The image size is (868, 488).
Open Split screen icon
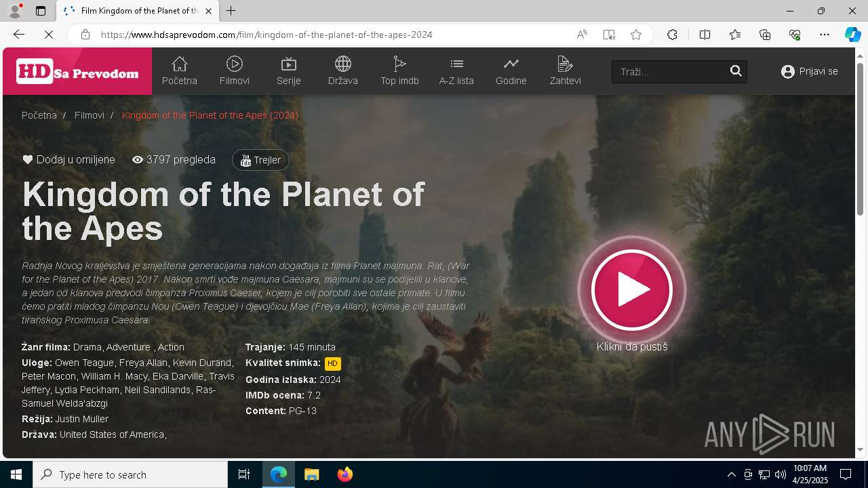tap(705, 35)
